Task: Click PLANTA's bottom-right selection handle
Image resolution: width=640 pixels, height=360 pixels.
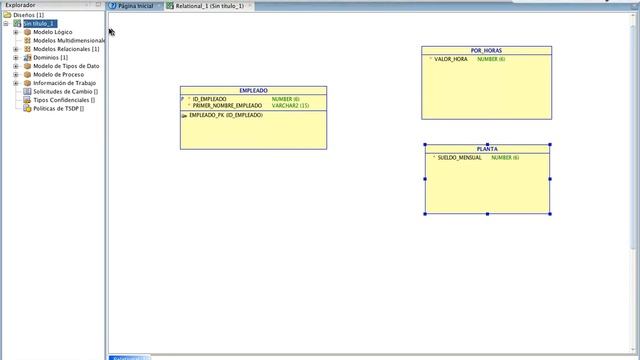Action: pos(550,214)
